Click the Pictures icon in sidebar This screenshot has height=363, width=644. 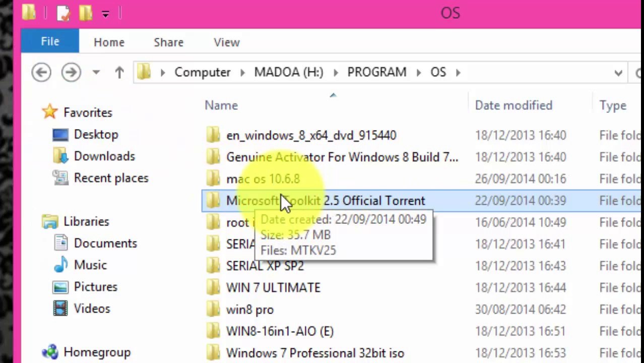click(x=60, y=287)
